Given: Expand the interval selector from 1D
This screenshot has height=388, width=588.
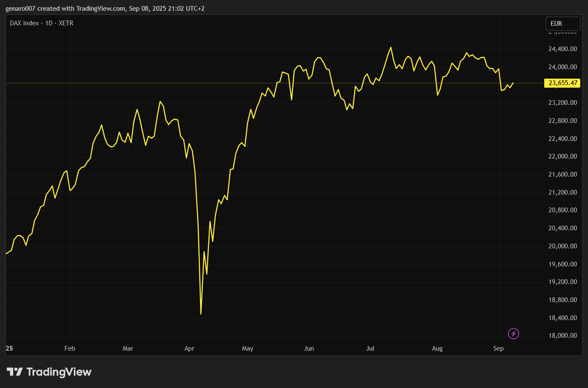Looking at the screenshot, I should pyautogui.click(x=48, y=23).
